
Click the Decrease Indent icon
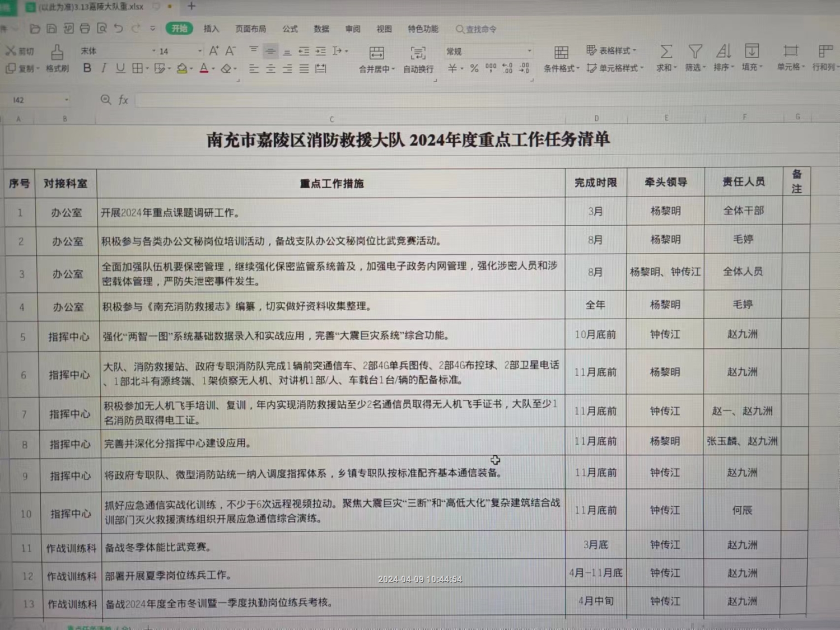click(304, 51)
